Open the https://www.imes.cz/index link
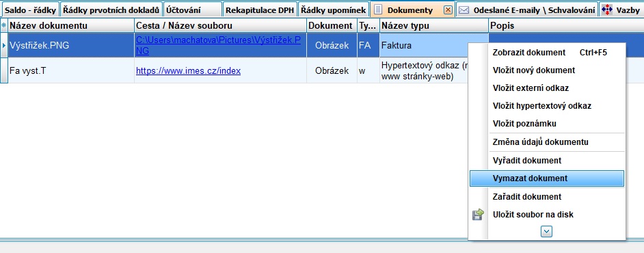Image resolution: width=644 pixels, height=253 pixels. tap(188, 70)
